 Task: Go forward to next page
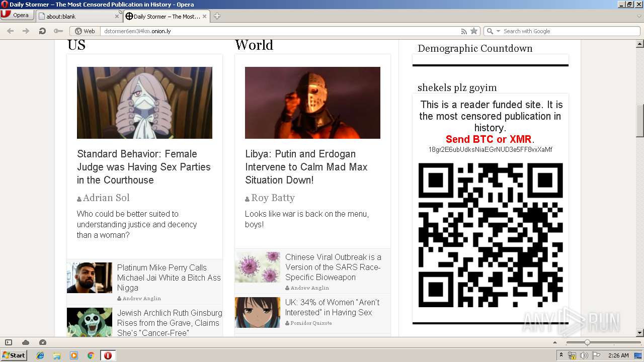click(26, 31)
